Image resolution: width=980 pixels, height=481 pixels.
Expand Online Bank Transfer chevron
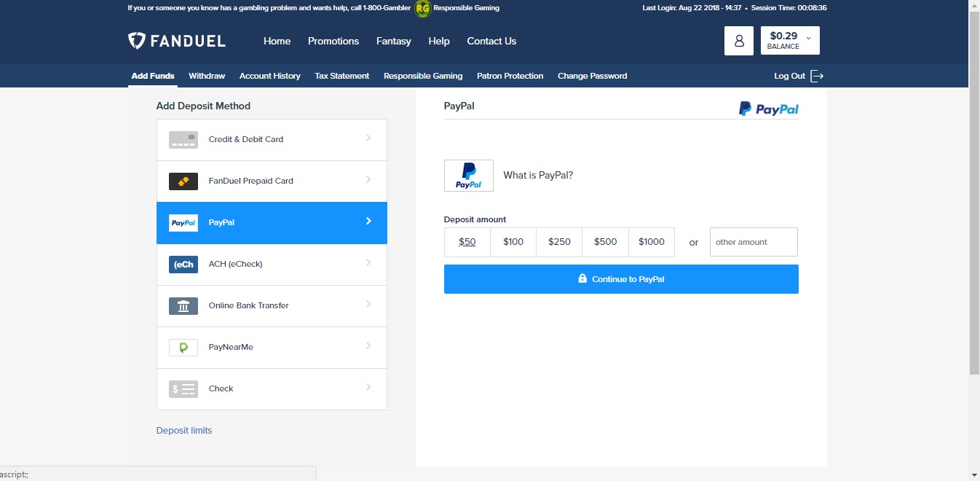[368, 304]
